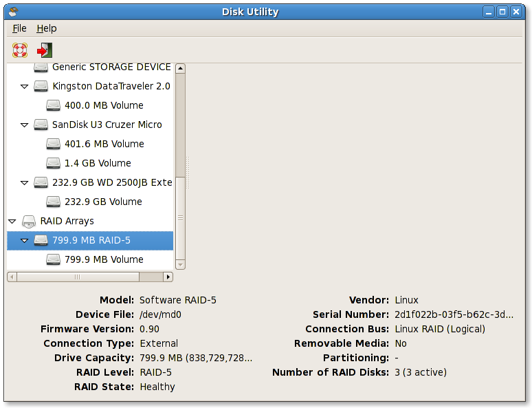Viewport: 532px width, 408px height.
Task: Maximize the Disk Utility window
Action: pos(502,12)
